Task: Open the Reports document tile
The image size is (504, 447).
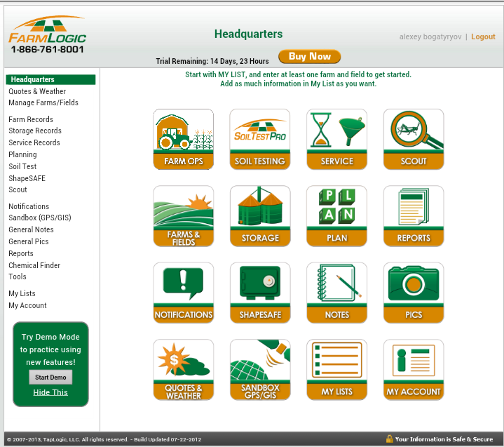Action: (x=414, y=216)
